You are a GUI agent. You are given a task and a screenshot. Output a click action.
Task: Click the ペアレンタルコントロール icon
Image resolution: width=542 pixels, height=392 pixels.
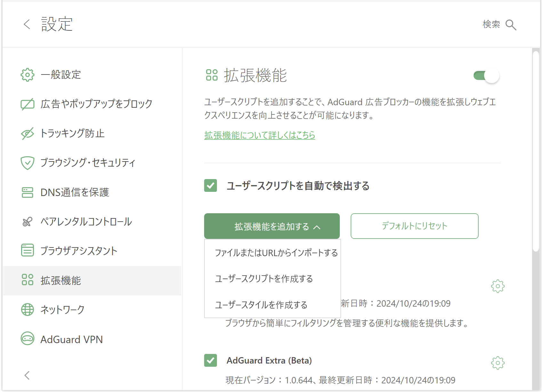28,222
